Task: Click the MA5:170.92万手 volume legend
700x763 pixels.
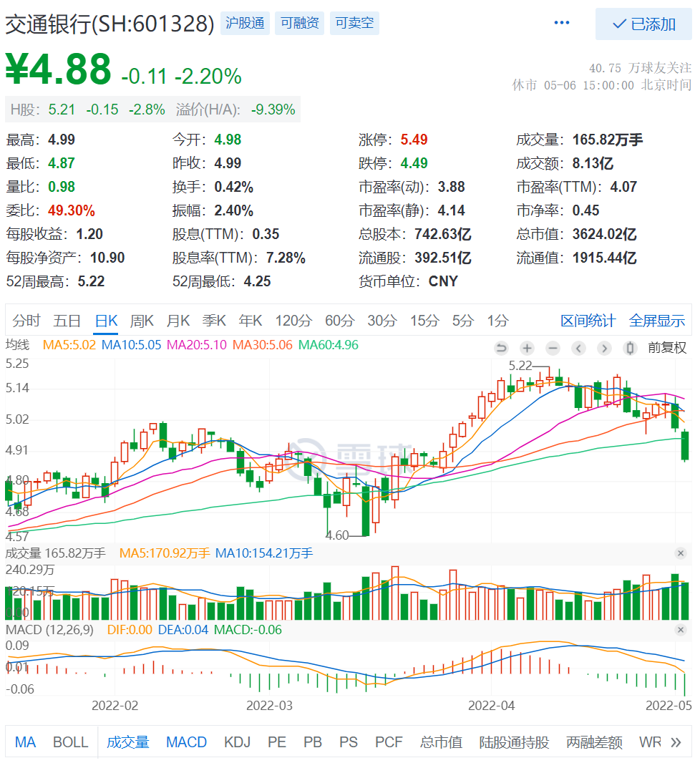Action: point(165,553)
